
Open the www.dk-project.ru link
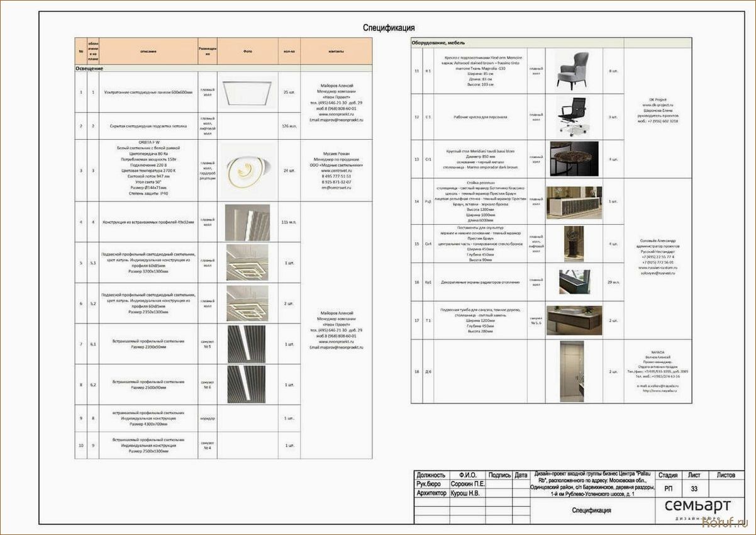click(659, 105)
